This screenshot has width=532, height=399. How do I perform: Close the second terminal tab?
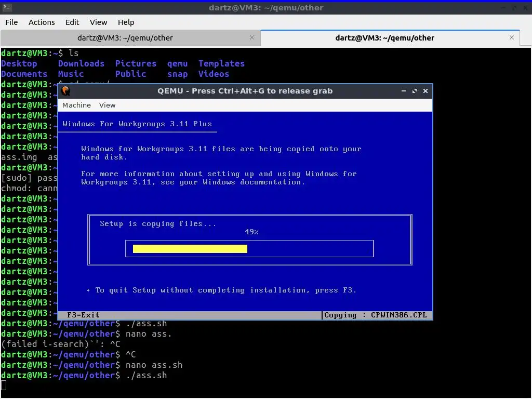(x=512, y=37)
